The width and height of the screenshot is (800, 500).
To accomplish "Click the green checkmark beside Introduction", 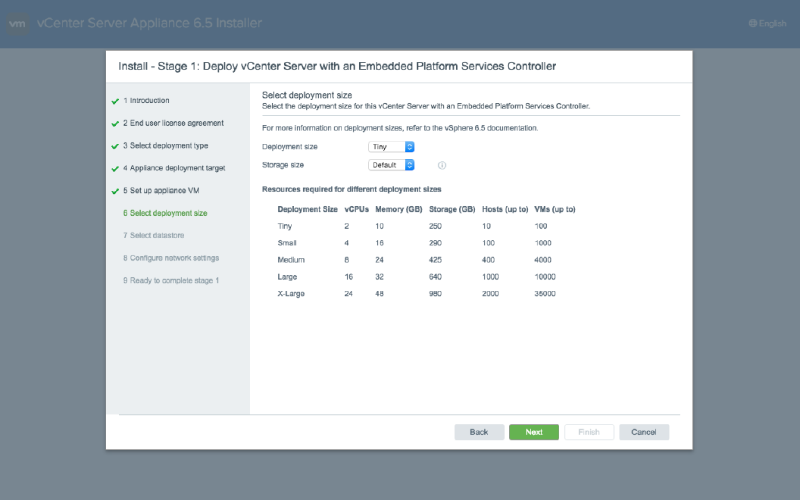I will click(116, 101).
